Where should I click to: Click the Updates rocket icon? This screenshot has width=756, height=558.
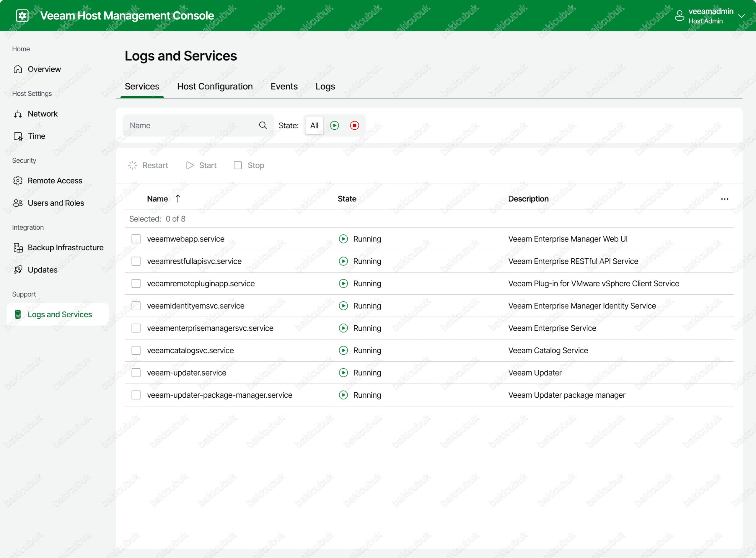(x=18, y=270)
